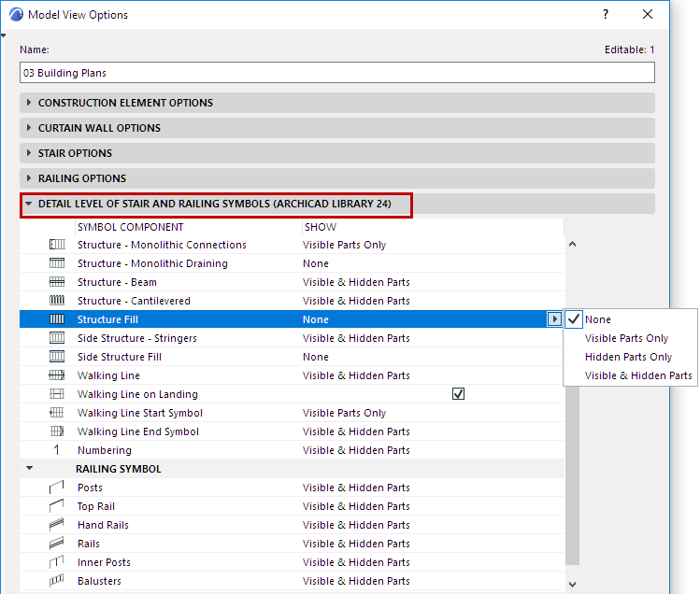Click Visible Parts Only for Monolithic Connections
The width and height of the screenshot is (700, 594).
coord(344,245)
